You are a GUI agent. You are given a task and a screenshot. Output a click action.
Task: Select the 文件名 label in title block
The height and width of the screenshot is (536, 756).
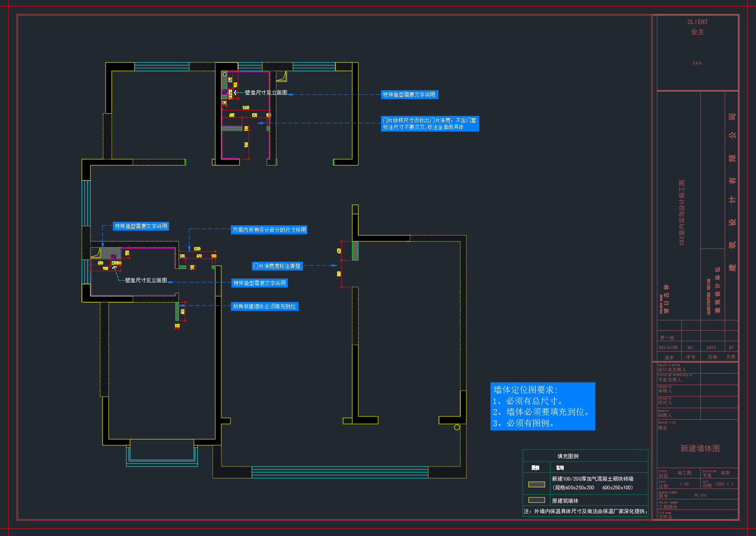[x=665, y=517]
